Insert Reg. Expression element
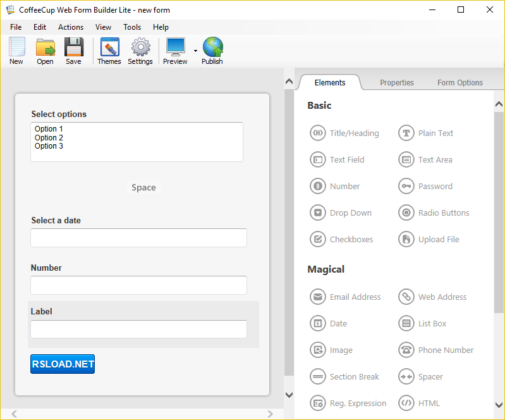505x420 pixels. coord(348,404)
